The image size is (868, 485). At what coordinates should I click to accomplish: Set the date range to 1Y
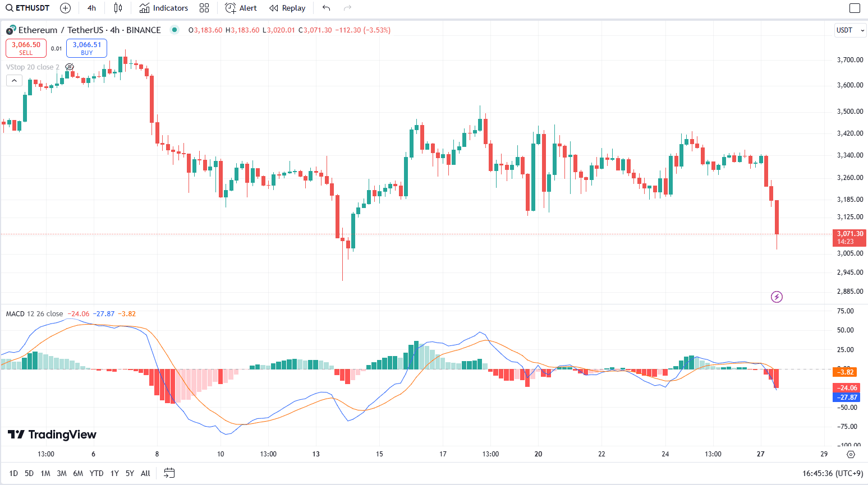coord(114,473)
